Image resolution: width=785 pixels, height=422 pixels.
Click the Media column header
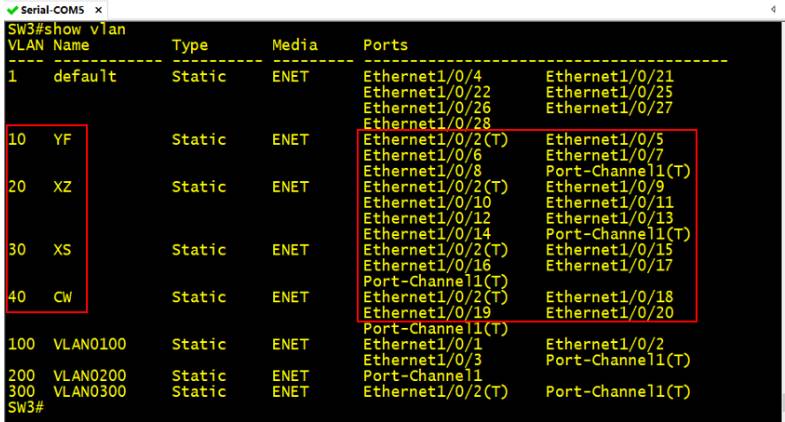coord(295,45)
